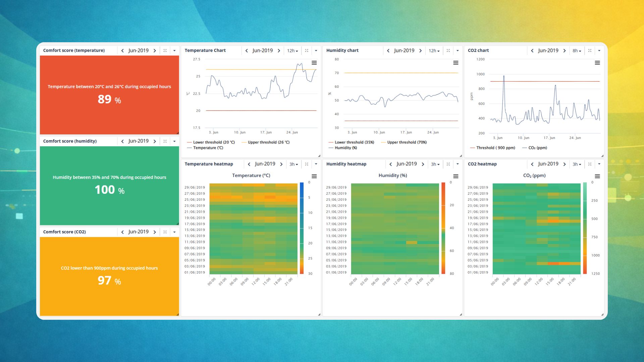Go to previous month in Comfort score (CO2)
The image size is (644, 362).
coord(122,232)
